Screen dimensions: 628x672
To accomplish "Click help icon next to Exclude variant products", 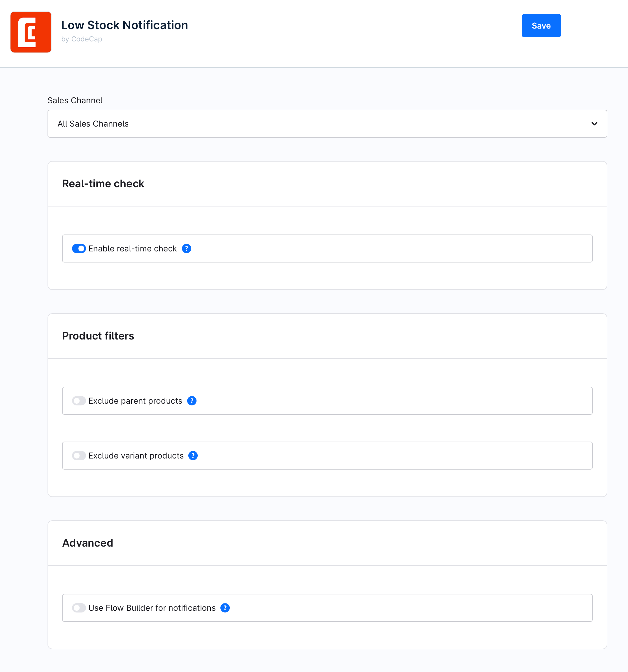I will [x=193, y=456].
